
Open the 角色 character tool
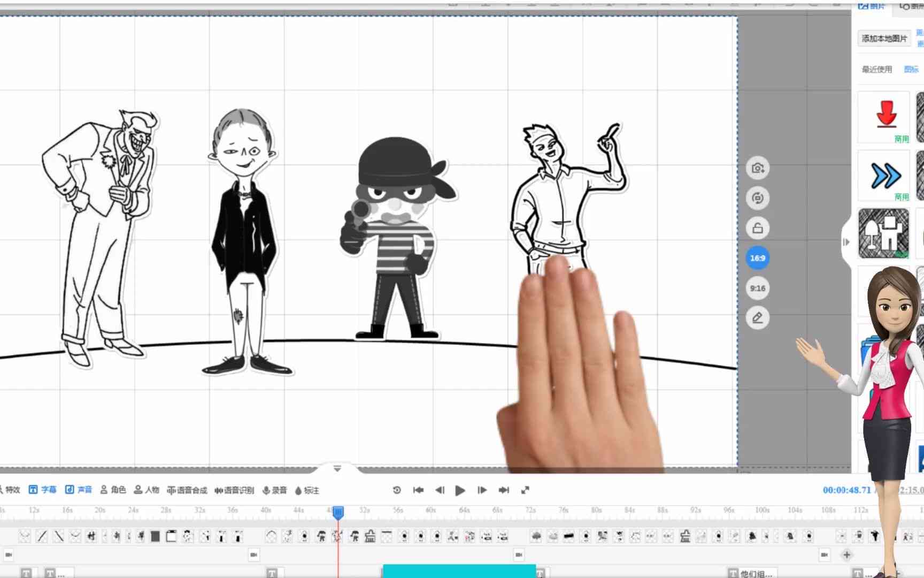[113, 490]
